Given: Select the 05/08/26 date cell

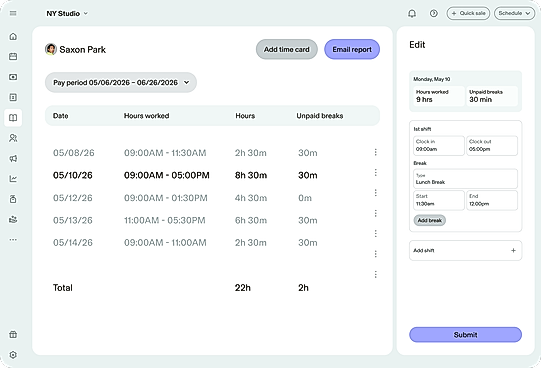Looking at the screenshot, I should 73,153.
